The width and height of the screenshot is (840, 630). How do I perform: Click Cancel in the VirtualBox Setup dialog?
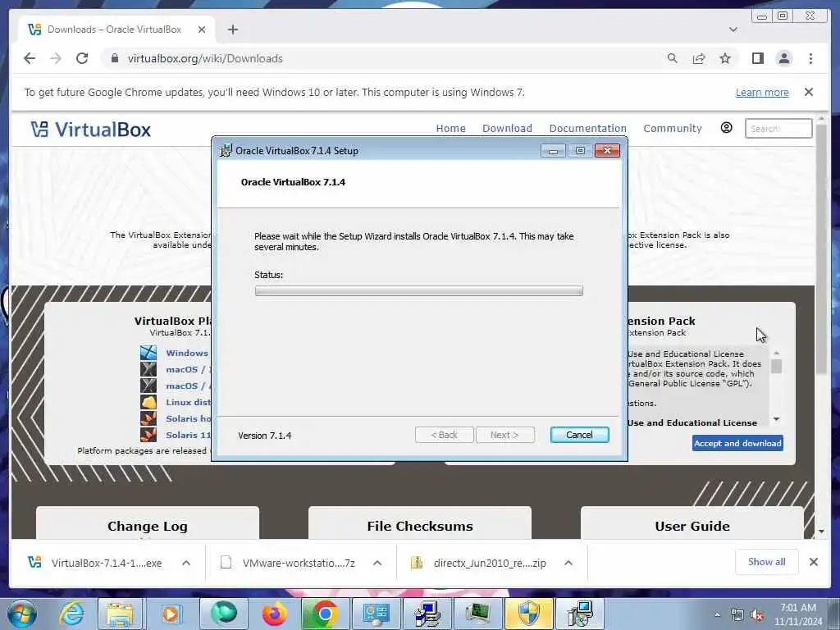579,435
